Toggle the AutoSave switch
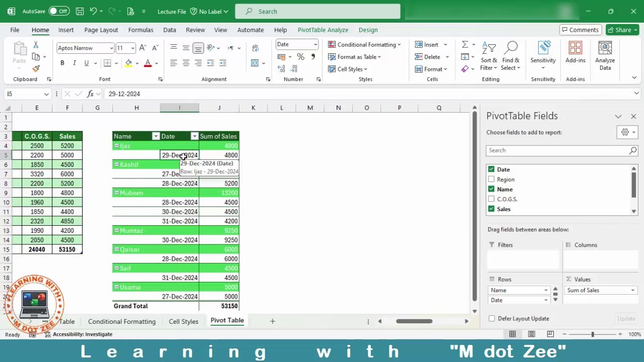 [59, 11]
